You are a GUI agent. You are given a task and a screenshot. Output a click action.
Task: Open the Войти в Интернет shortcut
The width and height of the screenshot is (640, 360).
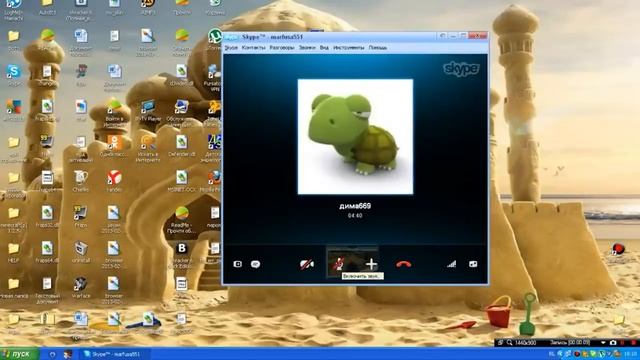click(x=114, y=107)
